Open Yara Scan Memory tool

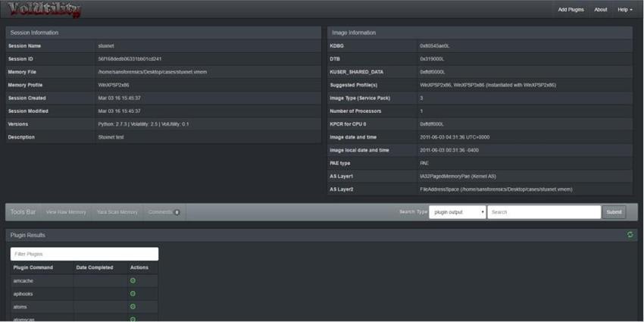[x=117, y=212]
